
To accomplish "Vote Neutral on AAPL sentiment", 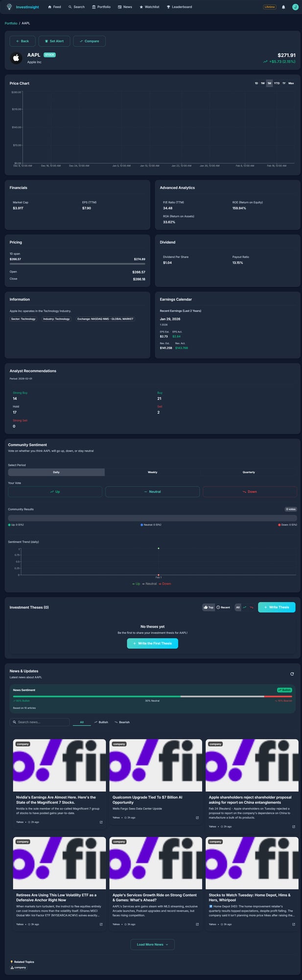I will click(152, 491).
